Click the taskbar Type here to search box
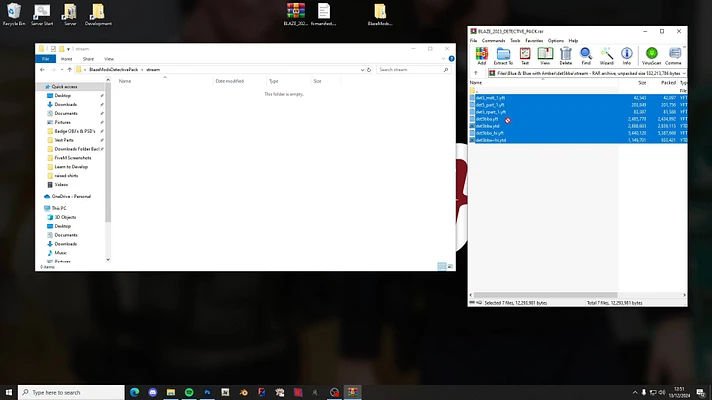 [71, 392]
